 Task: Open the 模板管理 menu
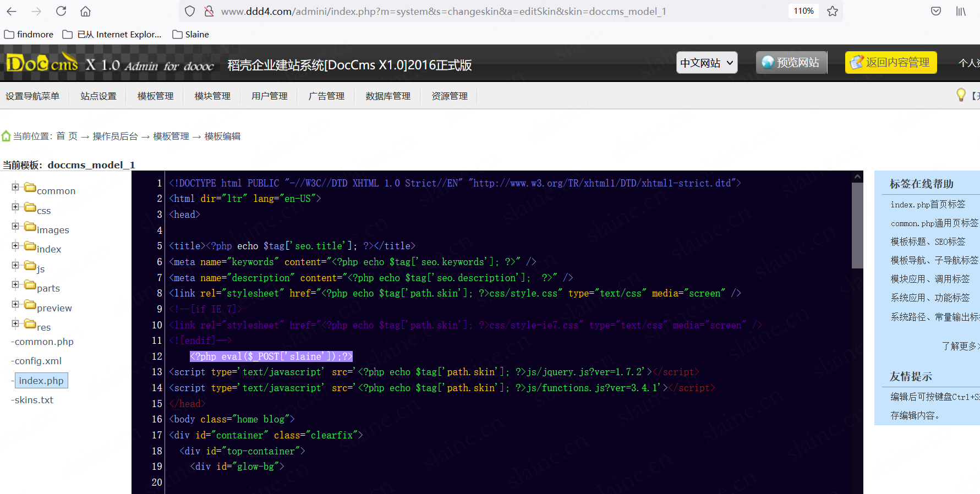click(x=156, y=96)
